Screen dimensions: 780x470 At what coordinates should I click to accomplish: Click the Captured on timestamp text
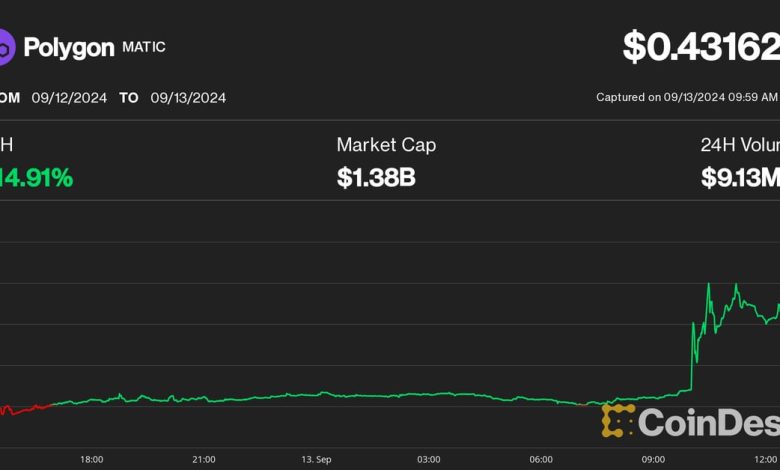686,97
